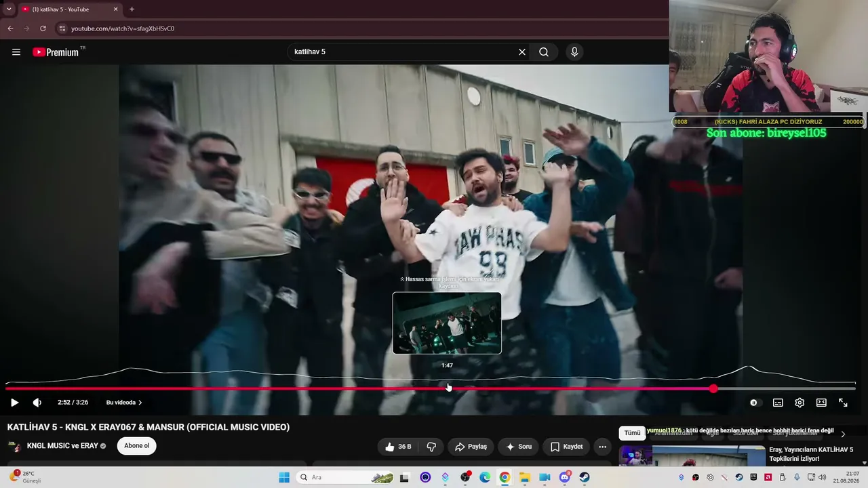
Task: Open Microsoft Edge from the taskbar
Action: [x=485, y=477]
